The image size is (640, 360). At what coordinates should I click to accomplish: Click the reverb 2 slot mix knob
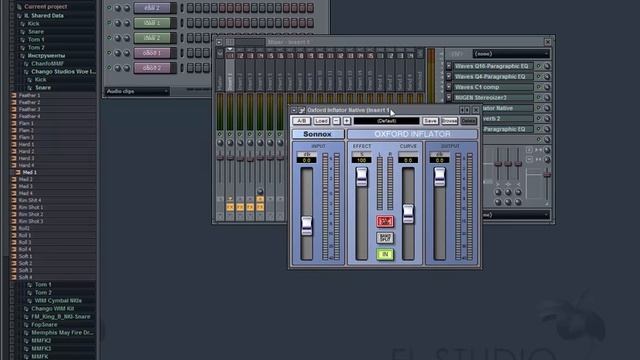(x=547, y=118)
